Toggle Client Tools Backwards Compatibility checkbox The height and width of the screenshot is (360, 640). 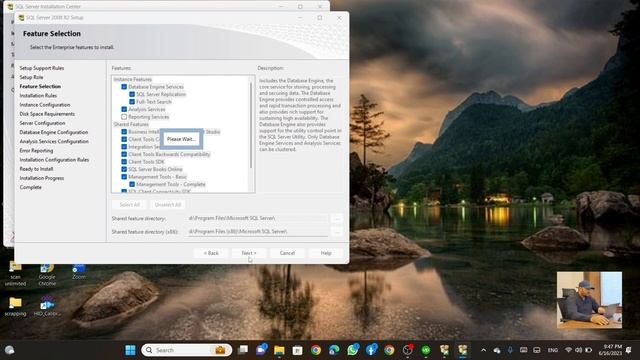pos(124,154)
